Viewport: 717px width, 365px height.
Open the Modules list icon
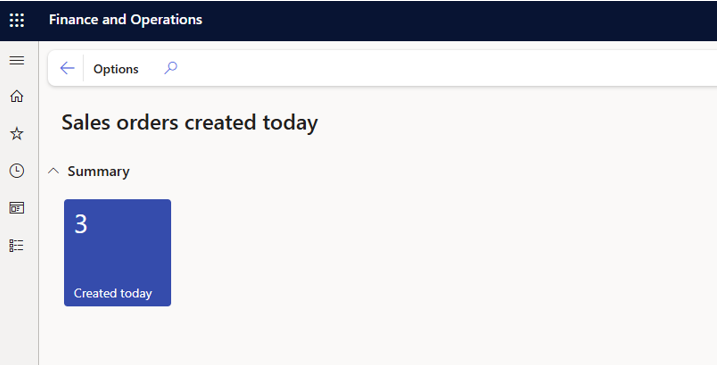16,246
